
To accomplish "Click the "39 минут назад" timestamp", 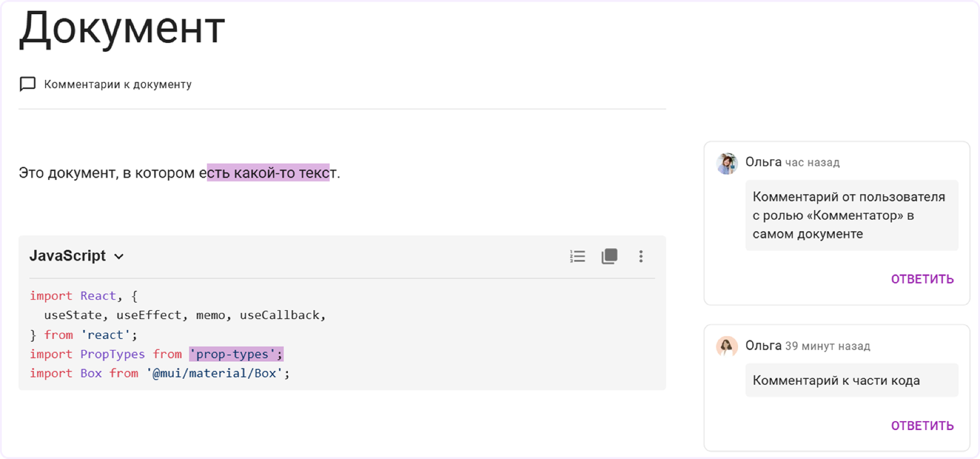I will tap(828, 346).
